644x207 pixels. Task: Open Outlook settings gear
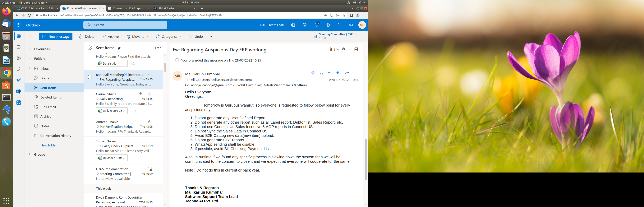tap(328, 25)
